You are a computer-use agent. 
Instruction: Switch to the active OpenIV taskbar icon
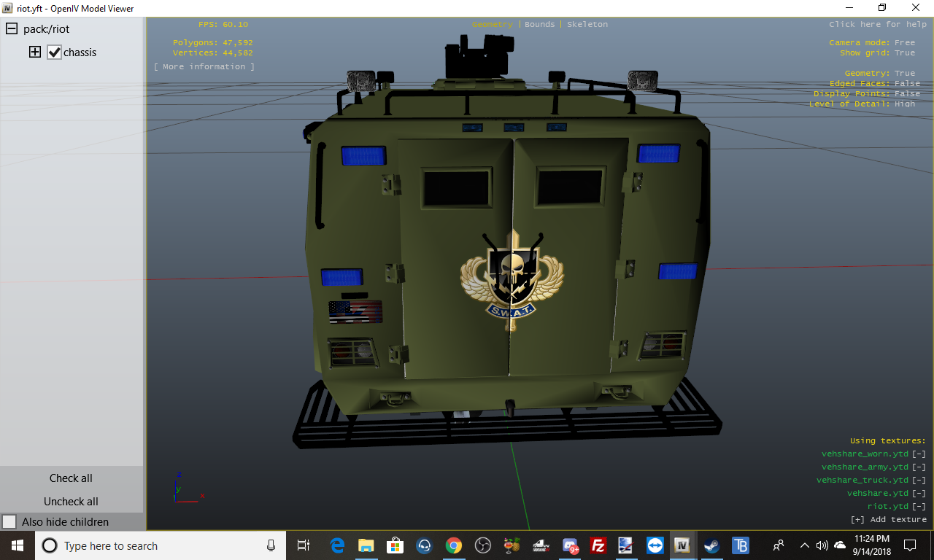tap(683, 545)
